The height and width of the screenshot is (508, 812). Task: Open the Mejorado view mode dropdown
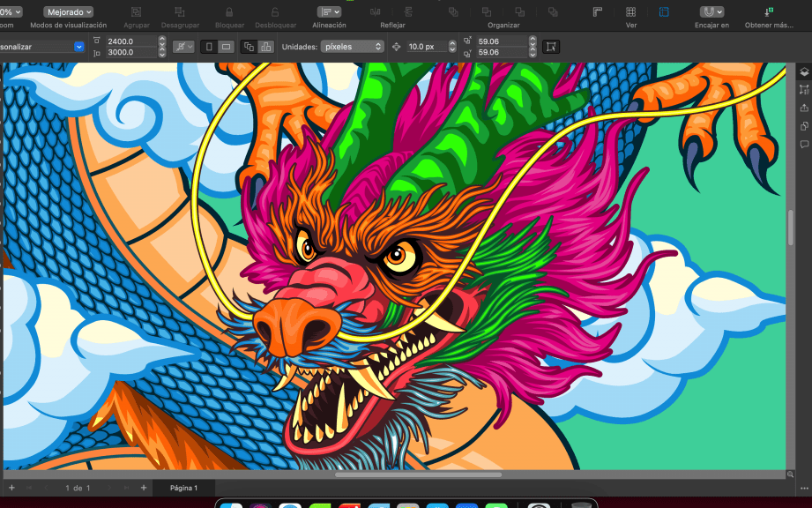coord(68,11)
